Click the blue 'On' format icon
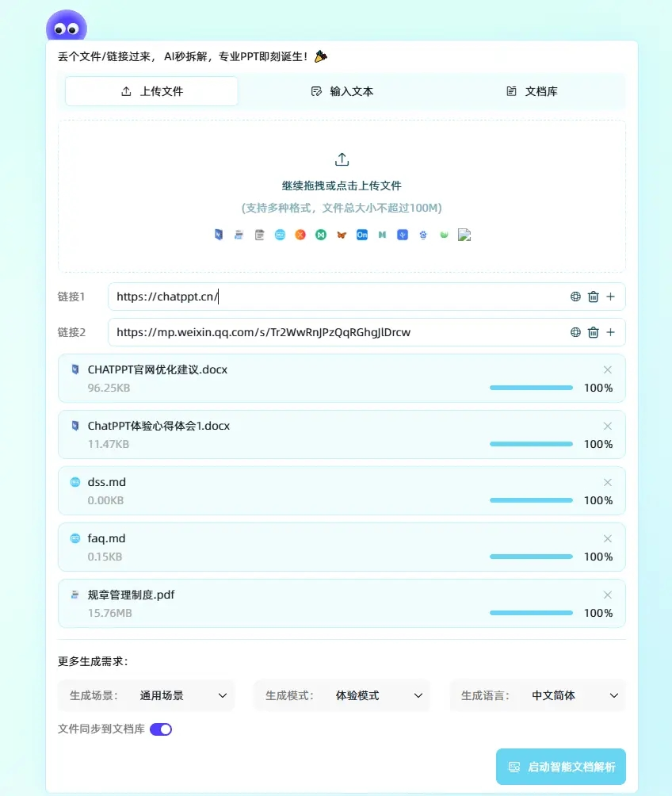The width and height of the screenshot is (672, 796). [x=362, y=235]
